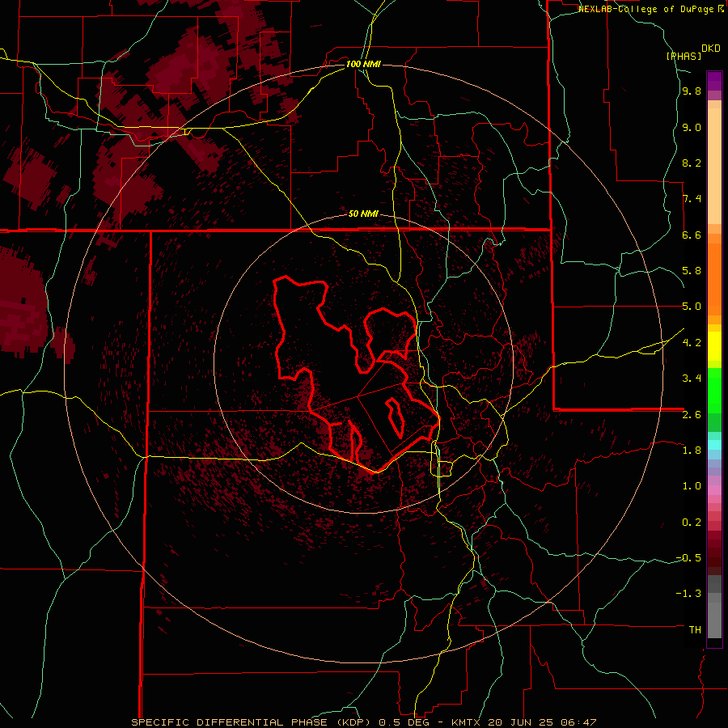
Task: Click the 9.8 value on the scale
Action: coord(692,91)
